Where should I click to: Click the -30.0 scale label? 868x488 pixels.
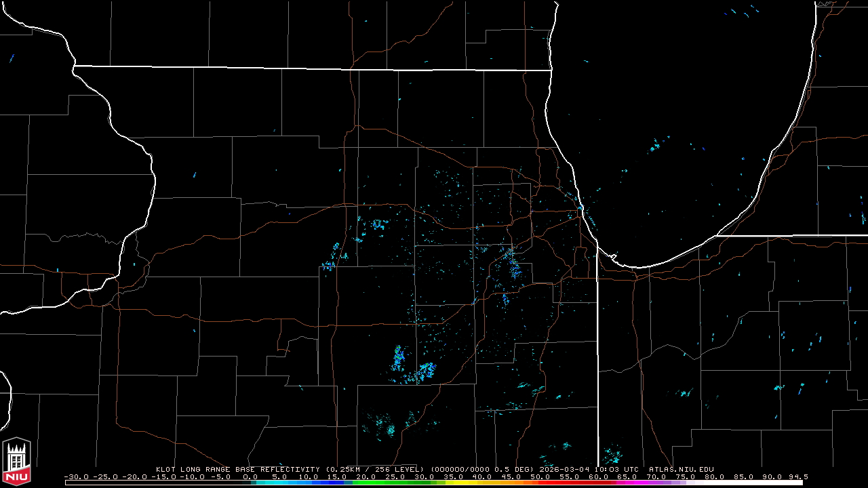[x=75, y=476]
